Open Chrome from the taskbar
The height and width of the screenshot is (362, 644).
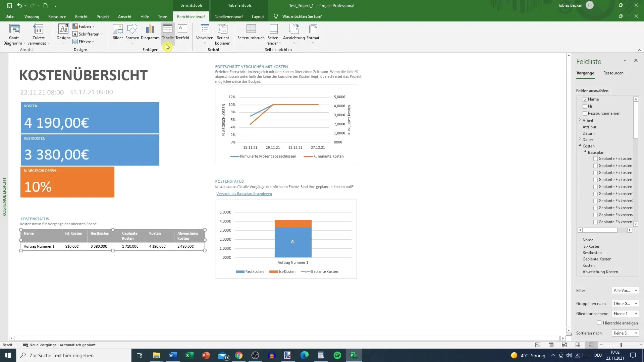[x=239, y=355]
